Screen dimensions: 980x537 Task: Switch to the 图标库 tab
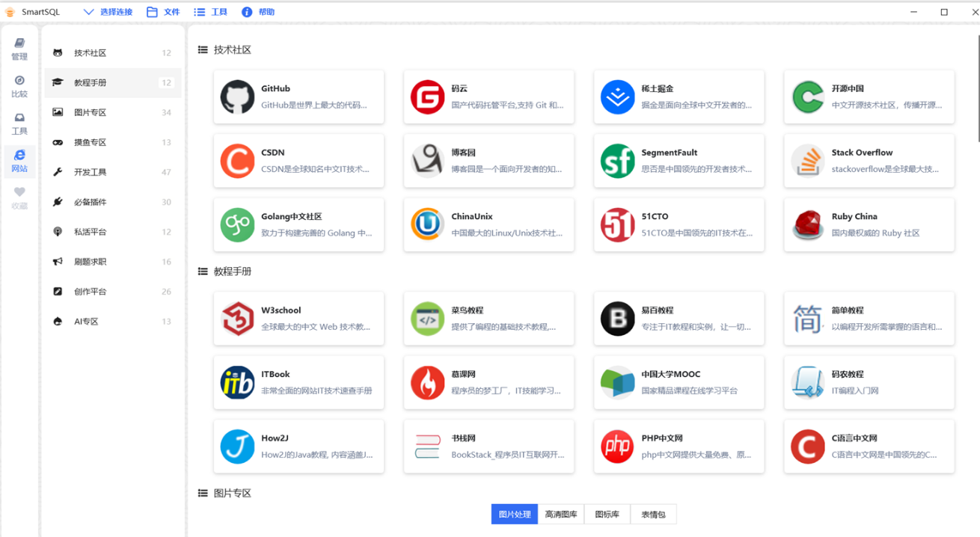[607, 514]
